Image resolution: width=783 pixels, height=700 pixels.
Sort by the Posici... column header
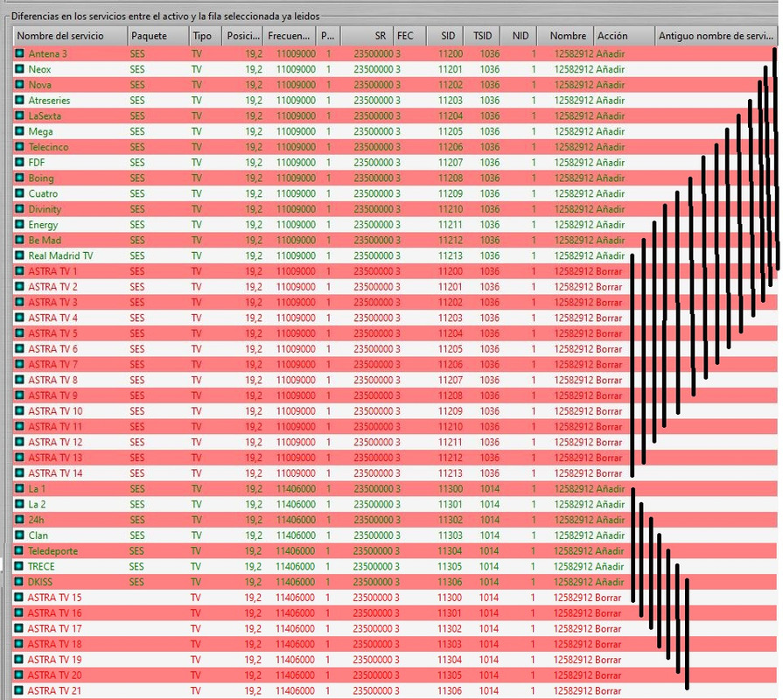pyautogui.click(x=242, y=36)
